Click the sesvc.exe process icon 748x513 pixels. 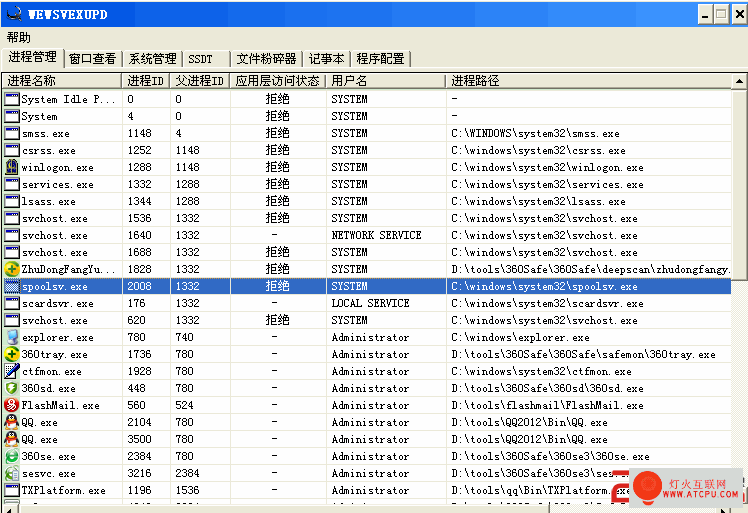click(11, 473)
